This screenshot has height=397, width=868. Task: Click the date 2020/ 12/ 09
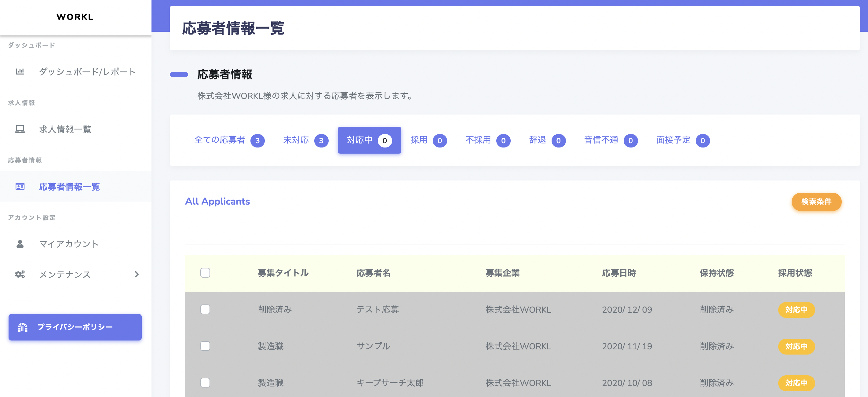point(627,310)
